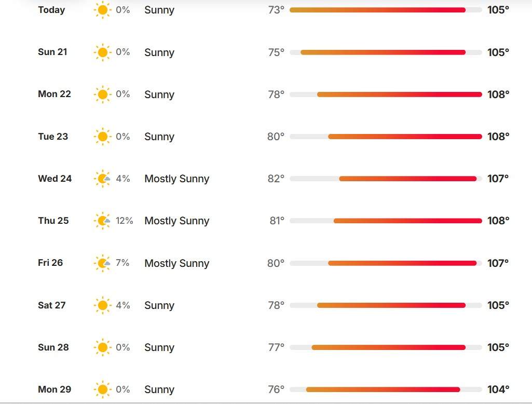Click the 82° low for Wed 24

point(276,179)
